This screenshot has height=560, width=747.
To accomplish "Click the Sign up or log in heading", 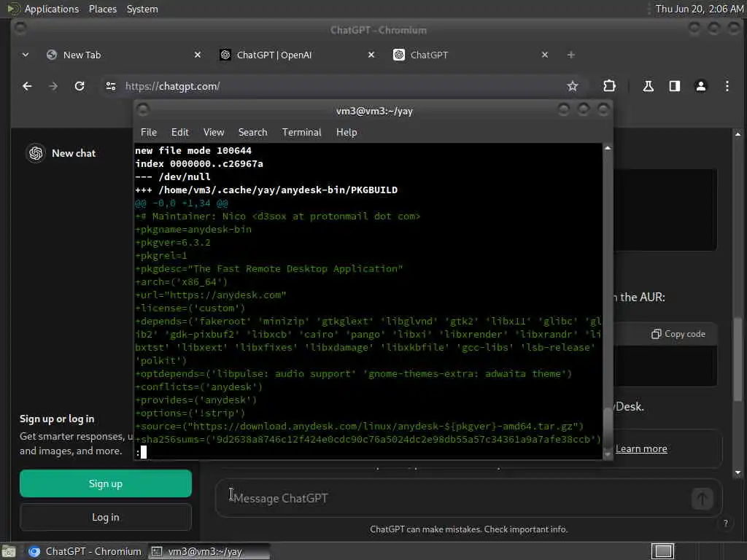I will [x=57, y=419].
